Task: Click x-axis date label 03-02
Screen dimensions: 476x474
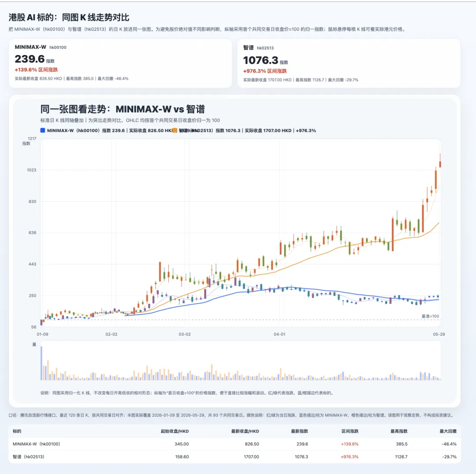Action: click(x=185, y=334)
